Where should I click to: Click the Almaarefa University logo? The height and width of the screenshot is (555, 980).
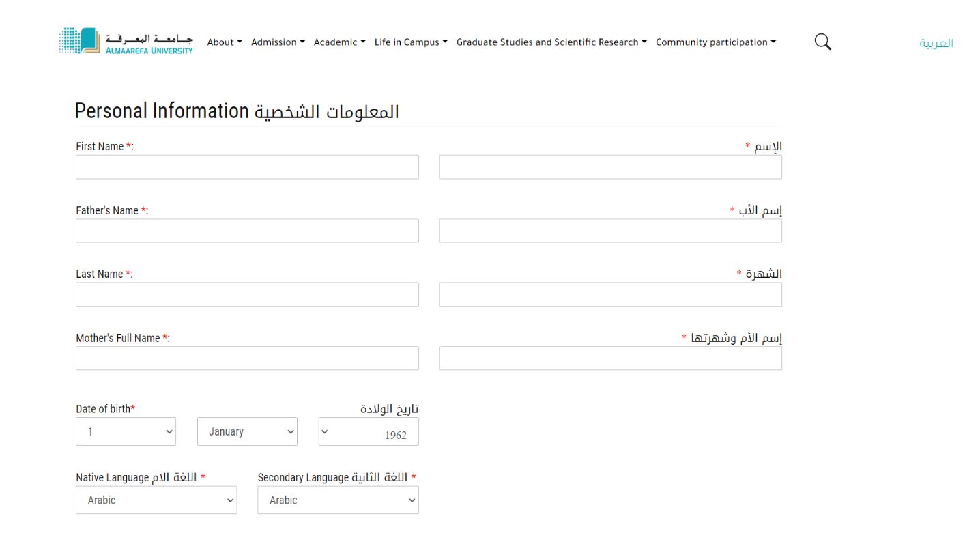click(x=126, y=42)
